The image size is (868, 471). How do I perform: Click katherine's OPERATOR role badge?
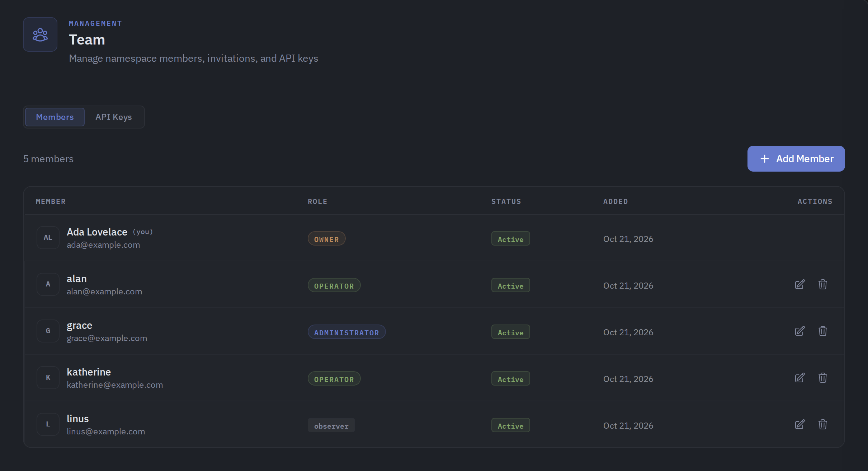coord(334,379)
